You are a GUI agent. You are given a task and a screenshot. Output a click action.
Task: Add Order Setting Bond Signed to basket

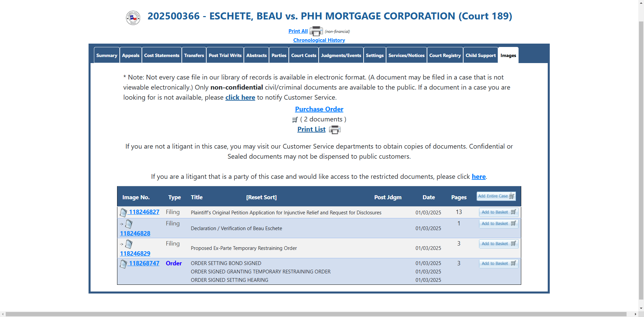tap(498, 263)
